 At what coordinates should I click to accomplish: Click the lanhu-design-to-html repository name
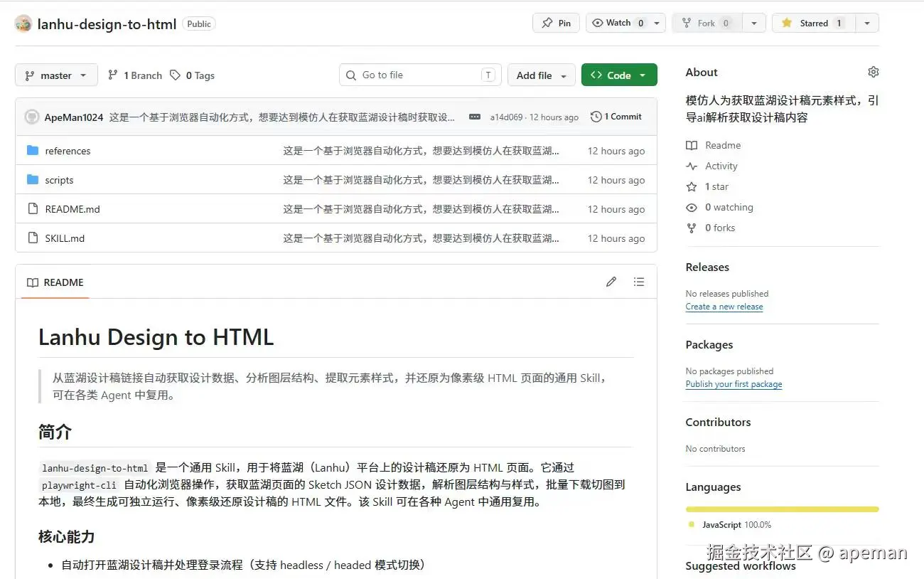107,23
